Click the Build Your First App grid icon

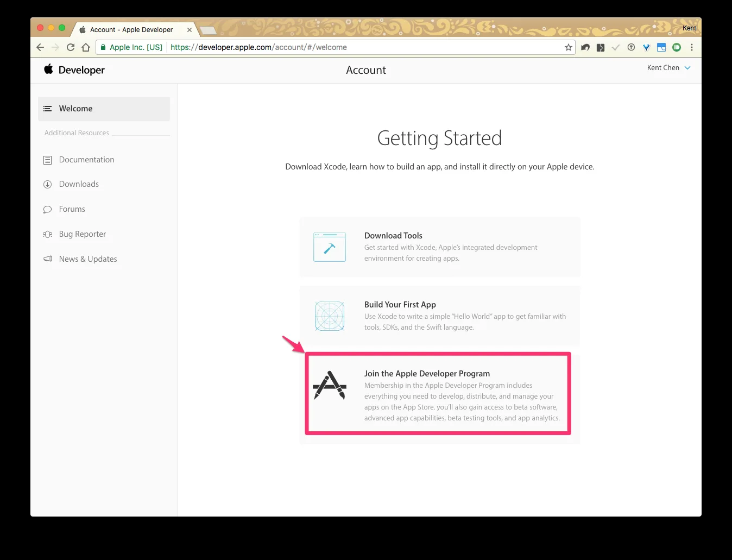(330, 316)
